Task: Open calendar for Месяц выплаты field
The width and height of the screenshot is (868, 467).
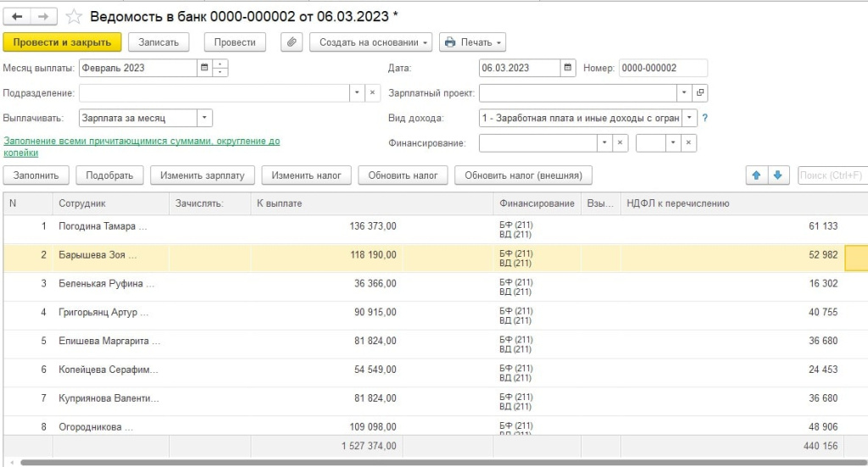Action: coord(204,68)
